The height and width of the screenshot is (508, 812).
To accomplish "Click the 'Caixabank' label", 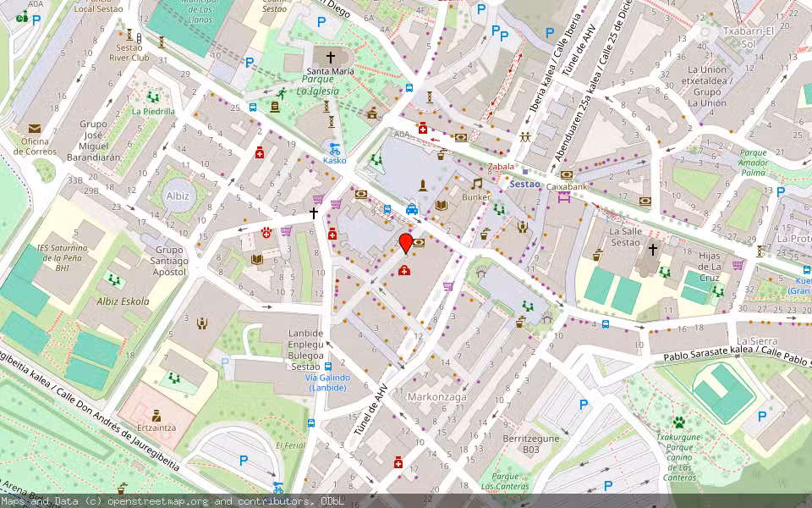I will click(567, 186).
